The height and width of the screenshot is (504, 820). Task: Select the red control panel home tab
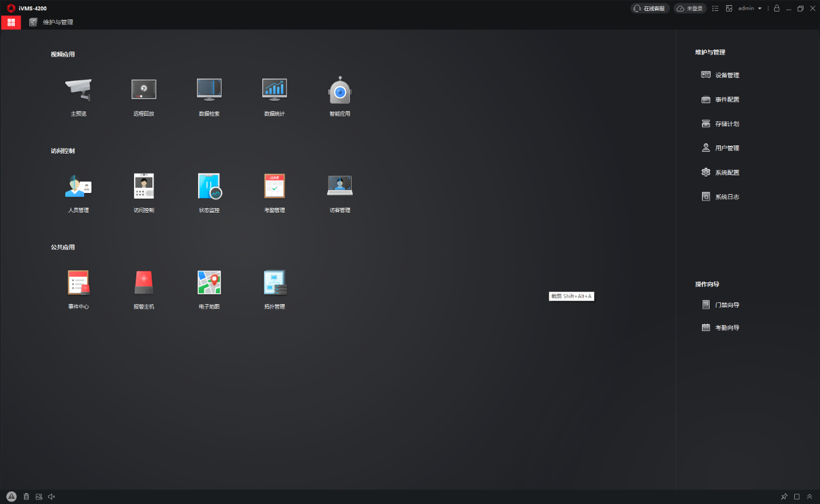point(11,22)
